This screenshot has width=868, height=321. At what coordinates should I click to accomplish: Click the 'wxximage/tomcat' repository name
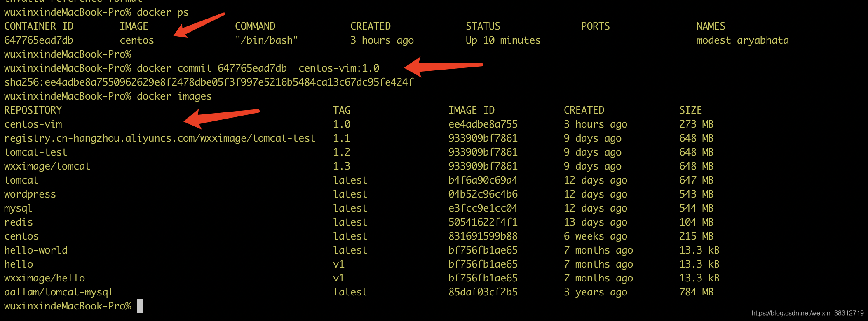coord(47,166)
